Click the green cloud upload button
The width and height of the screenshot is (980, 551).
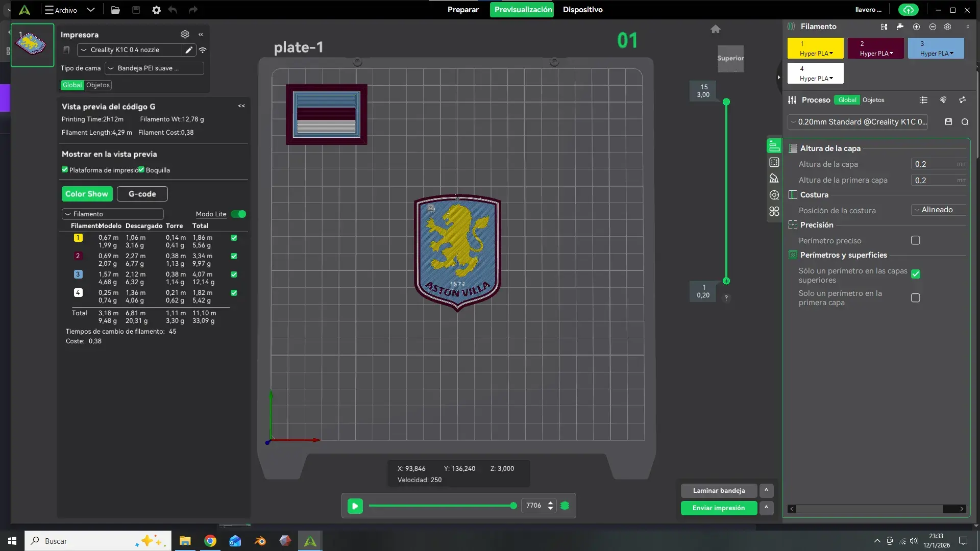coord(908,10)
